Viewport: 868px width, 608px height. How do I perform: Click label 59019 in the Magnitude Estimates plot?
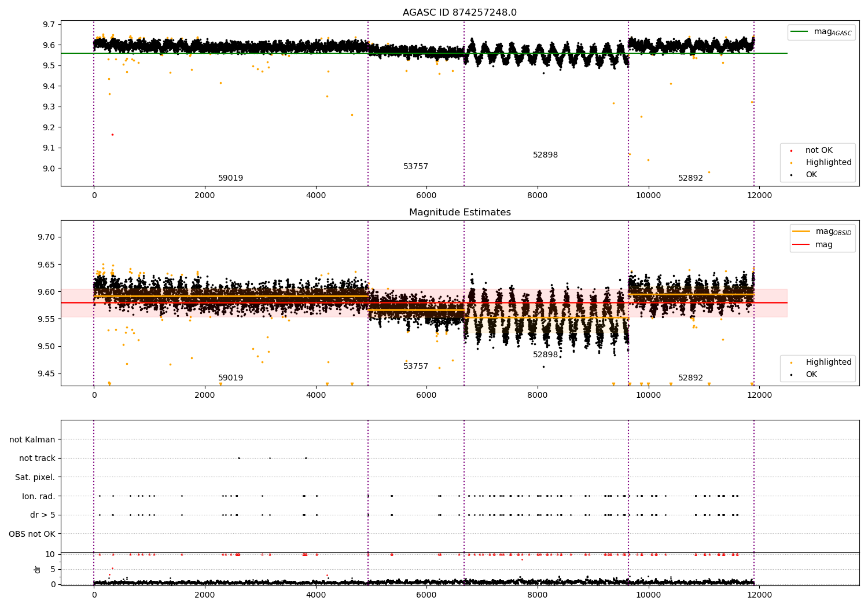230,378
